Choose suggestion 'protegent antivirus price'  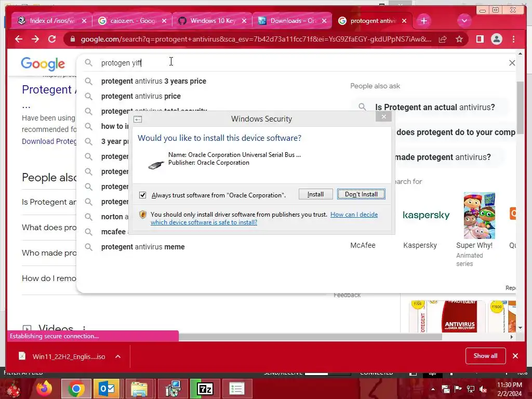click(141, 96)
